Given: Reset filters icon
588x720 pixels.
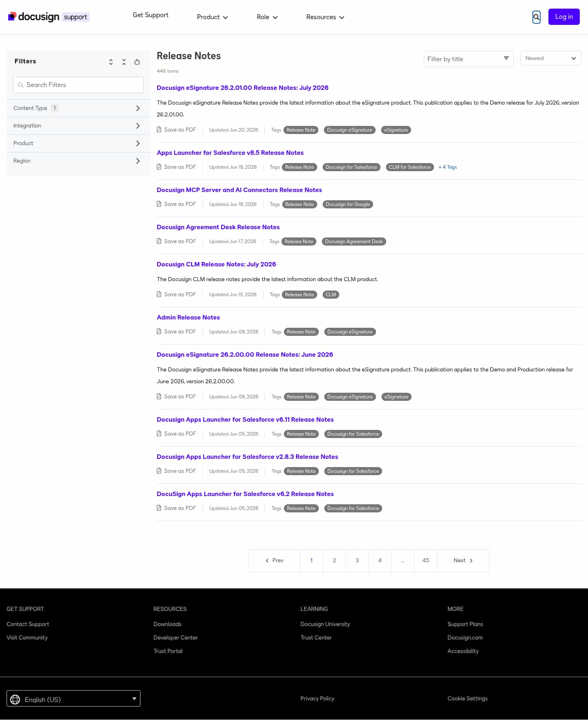Looking at the screenshot, I should pos(137,62).
